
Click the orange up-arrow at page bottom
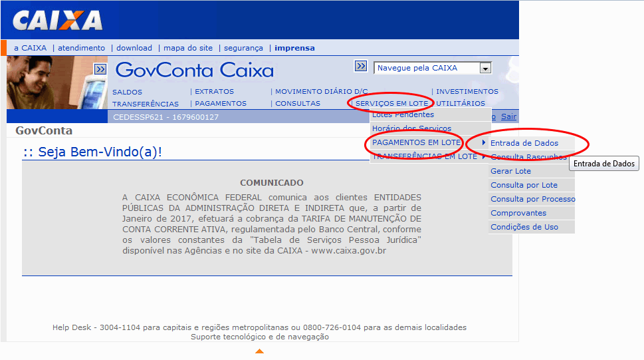[x=260, y=351]
